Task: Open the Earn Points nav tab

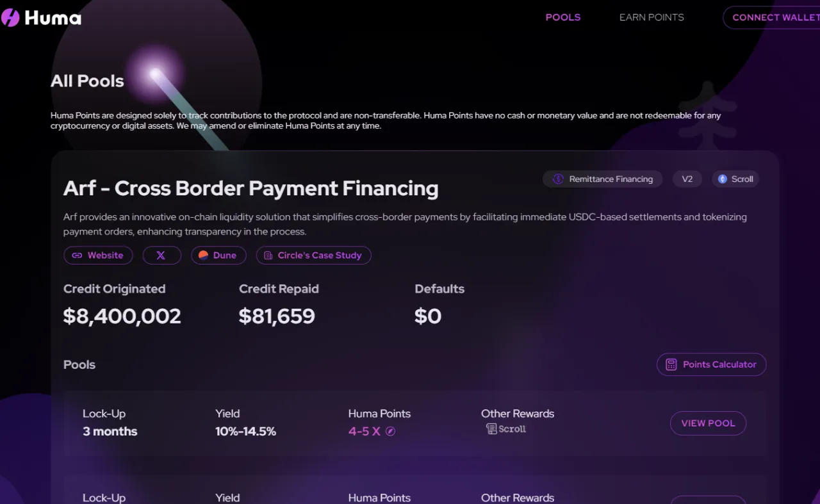Action: [652, 17]
